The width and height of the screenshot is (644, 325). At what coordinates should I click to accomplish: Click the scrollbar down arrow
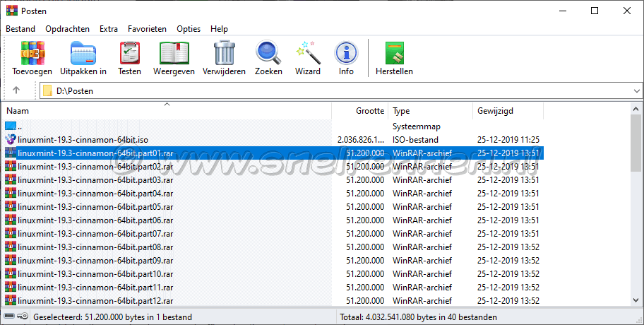pyautogui.click(x=636, y=300)
